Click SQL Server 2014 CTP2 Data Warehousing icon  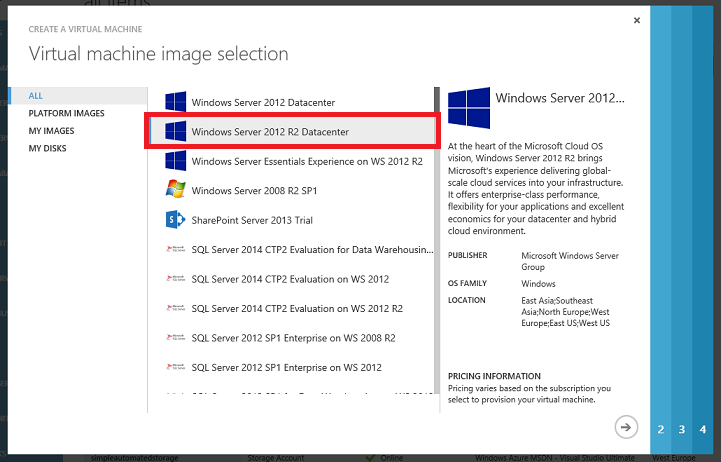(x=176, y=249)
